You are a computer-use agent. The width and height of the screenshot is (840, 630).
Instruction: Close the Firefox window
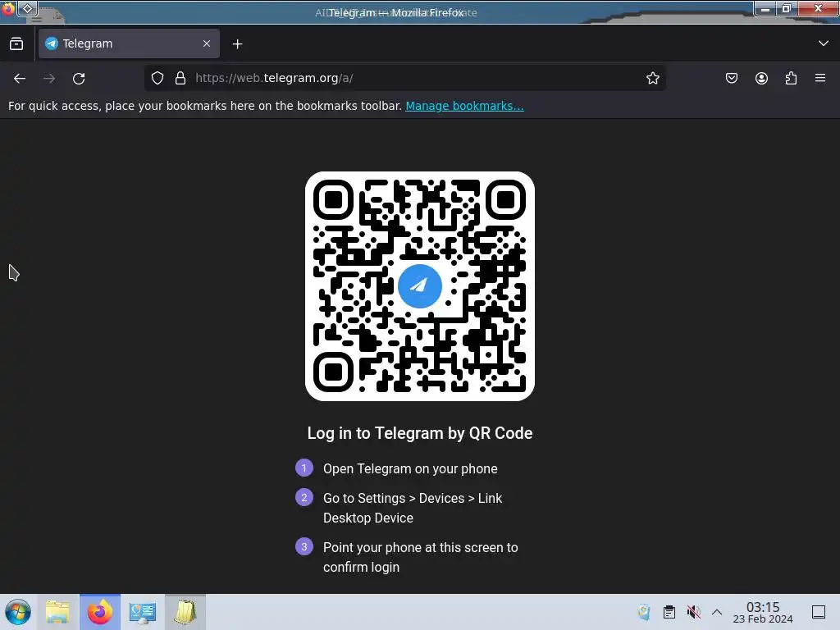[x=818, y=8]
